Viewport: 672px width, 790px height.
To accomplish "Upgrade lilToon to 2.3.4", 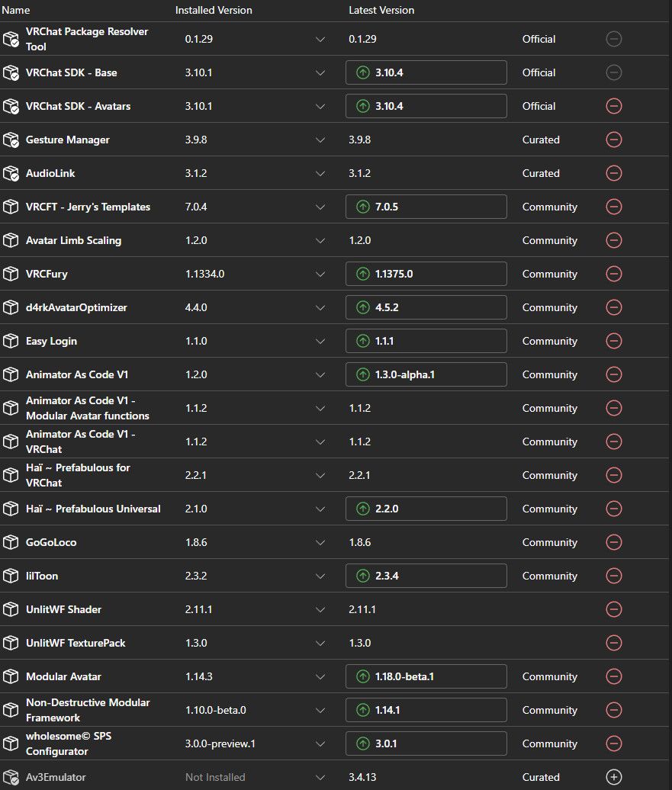I will (426, 576).
